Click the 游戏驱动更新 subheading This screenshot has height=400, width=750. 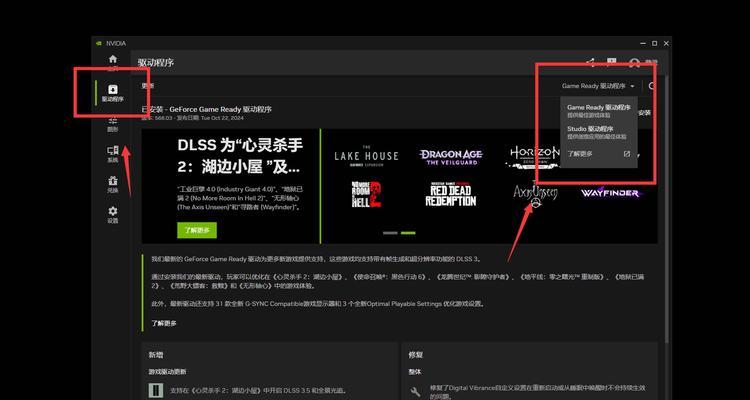pyautogui.click(x=167, y=372)
